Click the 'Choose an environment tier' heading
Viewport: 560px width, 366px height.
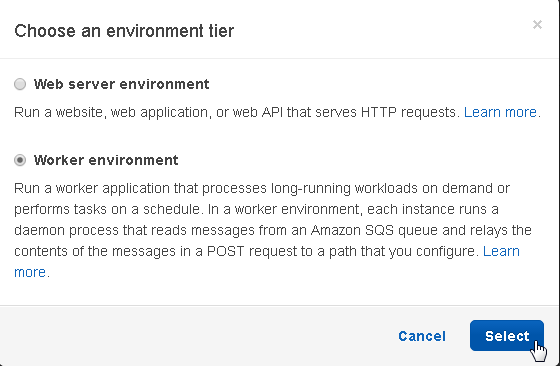tap(124, 31)
